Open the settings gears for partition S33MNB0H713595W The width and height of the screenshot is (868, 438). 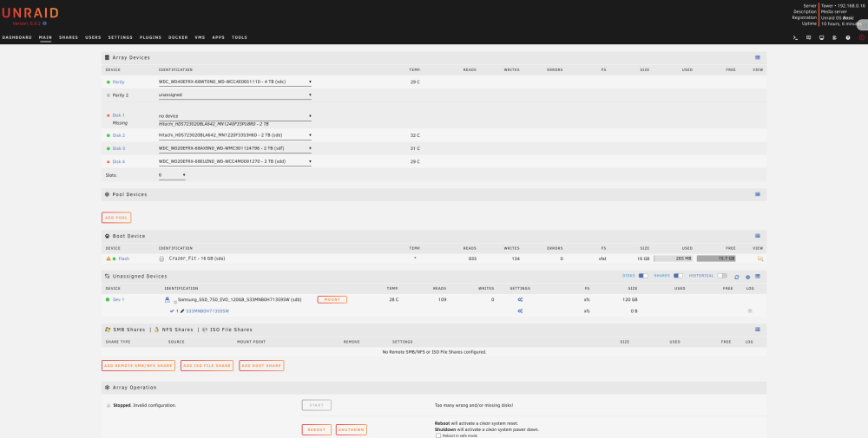click(520, 311)
